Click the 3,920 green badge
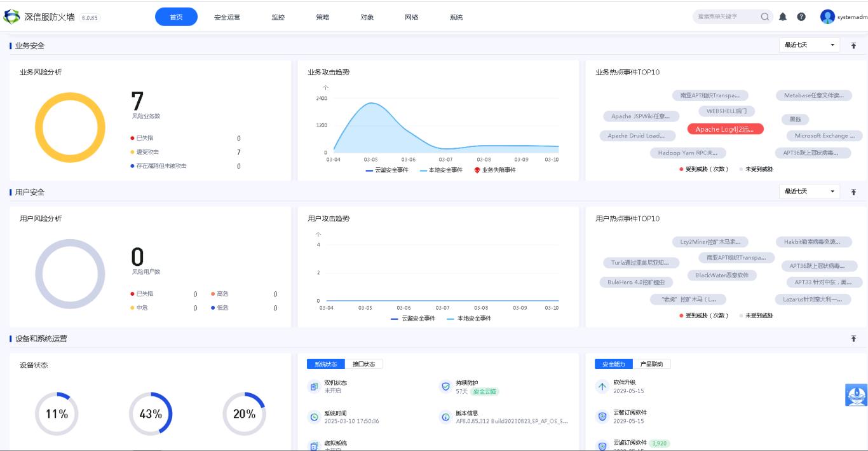868x451 pixels. [x=660, y=443]
